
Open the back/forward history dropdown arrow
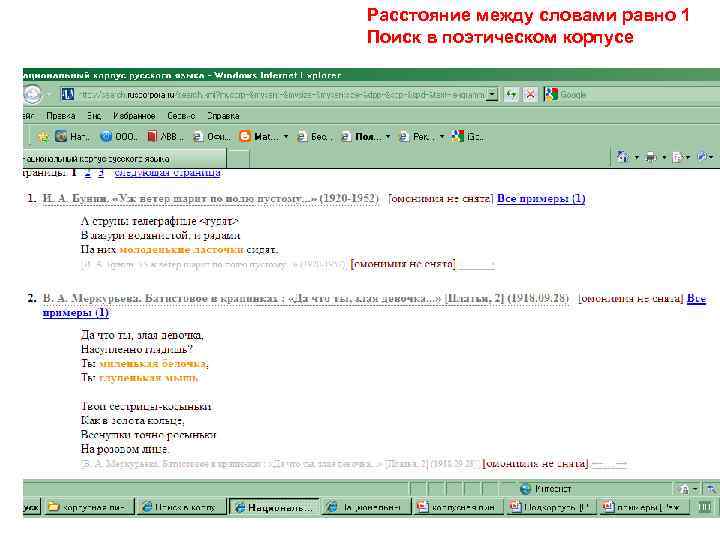48,95
